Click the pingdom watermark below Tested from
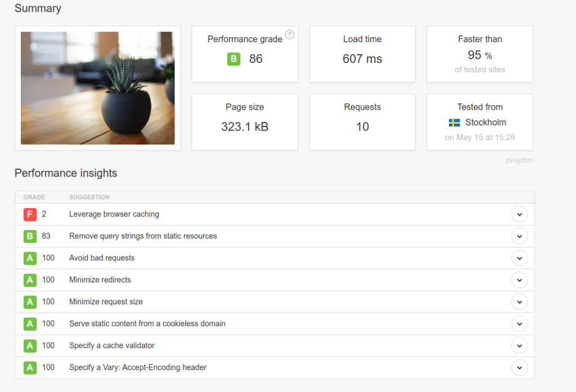576x392 pixels. tap(519, 160)
